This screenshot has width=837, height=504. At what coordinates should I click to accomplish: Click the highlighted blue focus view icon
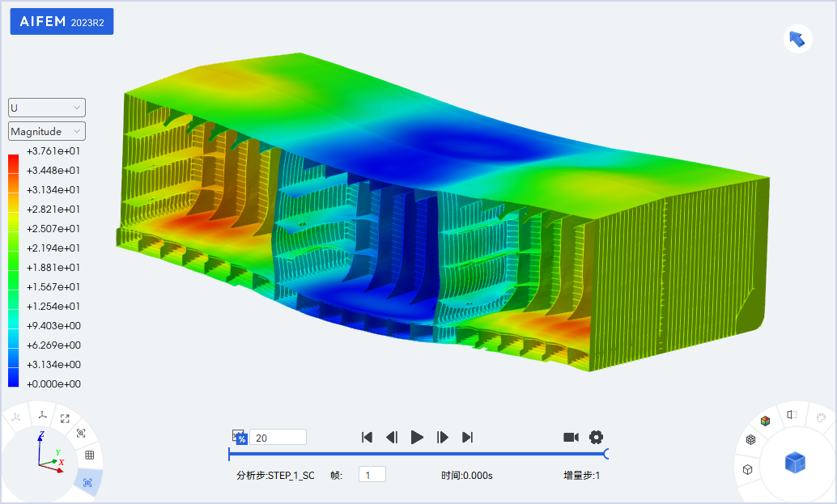(87, 483)
